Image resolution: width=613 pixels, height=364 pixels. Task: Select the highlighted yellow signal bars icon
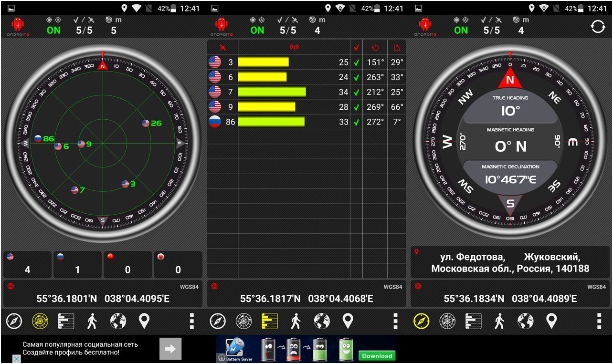point(270,322)
